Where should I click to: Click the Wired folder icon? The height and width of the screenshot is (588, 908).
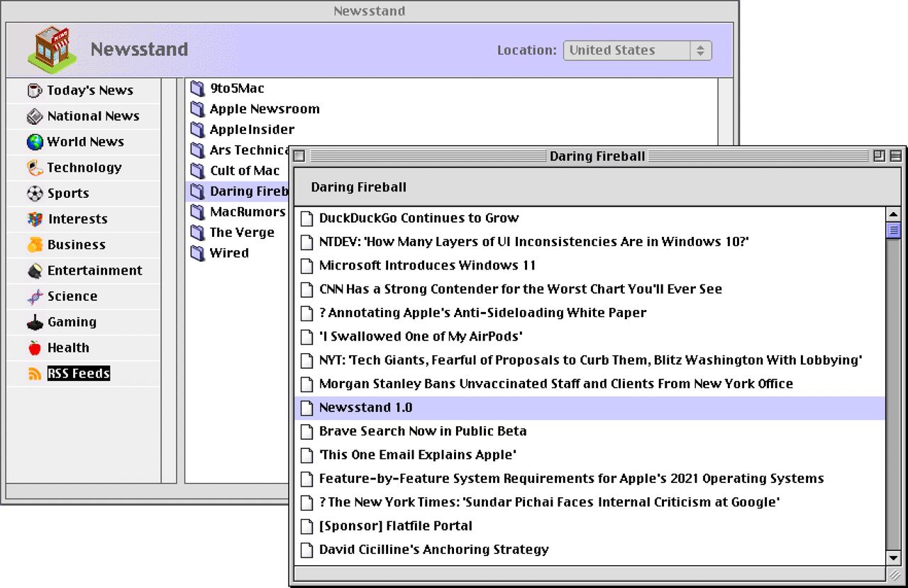tap(197, 253)
